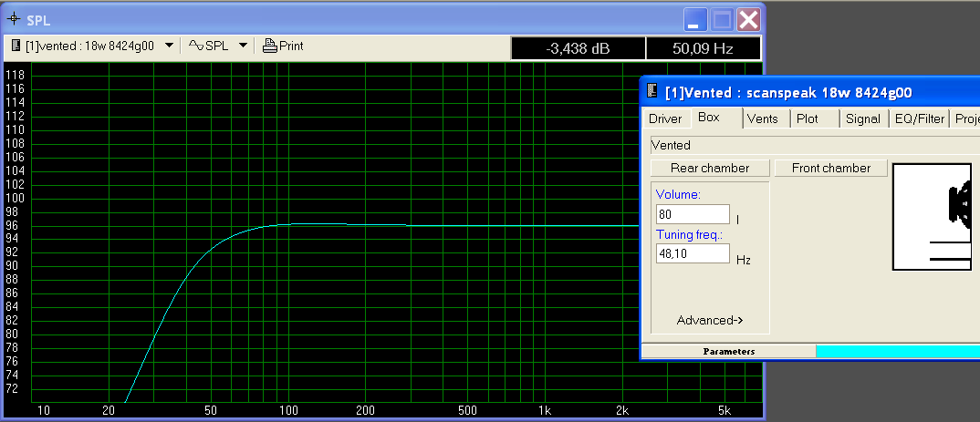The height and width of the screenshot is (422, 980).
Task: Click the Vented window title bar icon
Action: 652,92
